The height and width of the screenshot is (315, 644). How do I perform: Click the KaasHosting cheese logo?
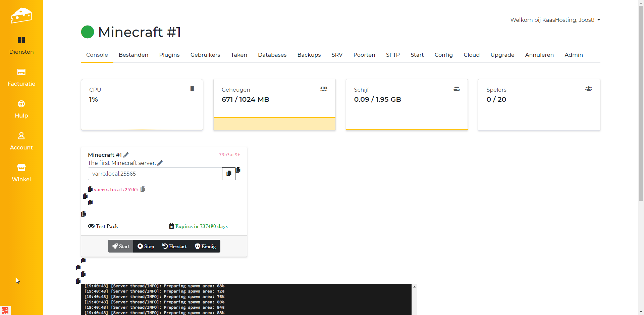coord(21,15)
